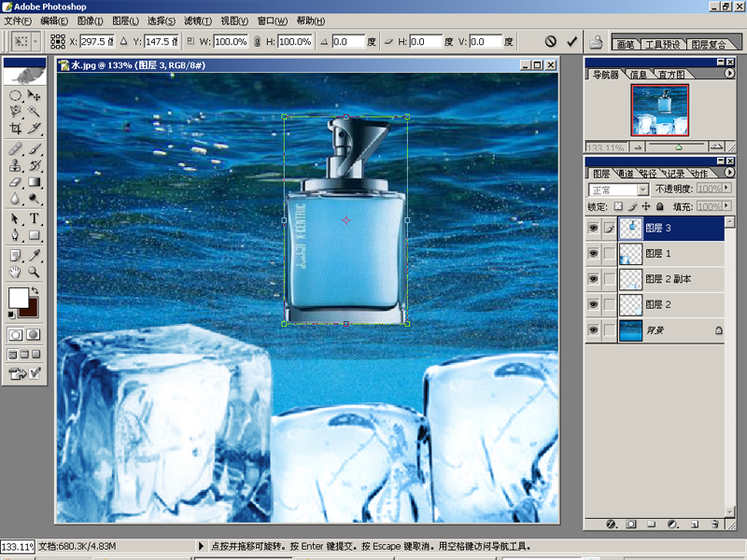Select the Eraser tool
747x560 pixels.
[x=16, y=182]
